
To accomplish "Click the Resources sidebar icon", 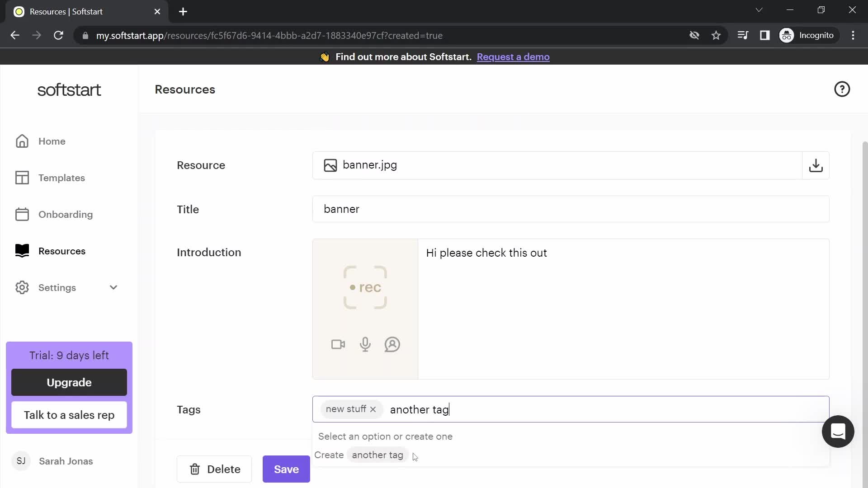I will pyautogui.click(x=22, y=251).
